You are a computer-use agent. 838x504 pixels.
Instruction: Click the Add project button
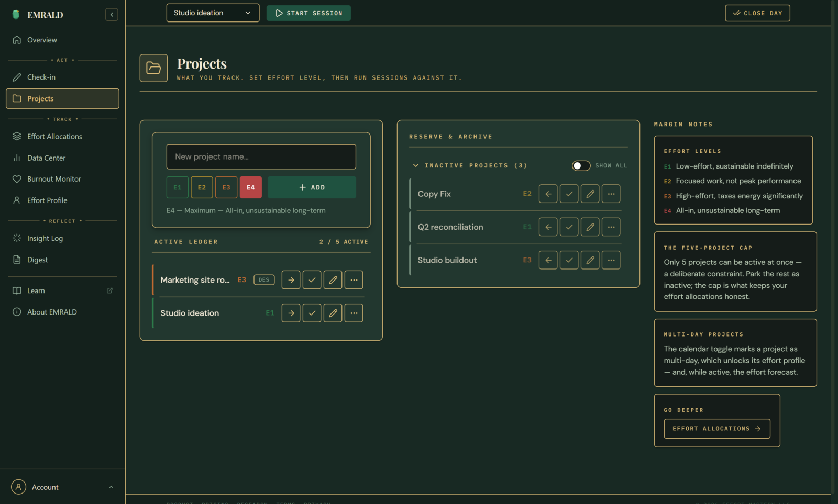point(312,187)
